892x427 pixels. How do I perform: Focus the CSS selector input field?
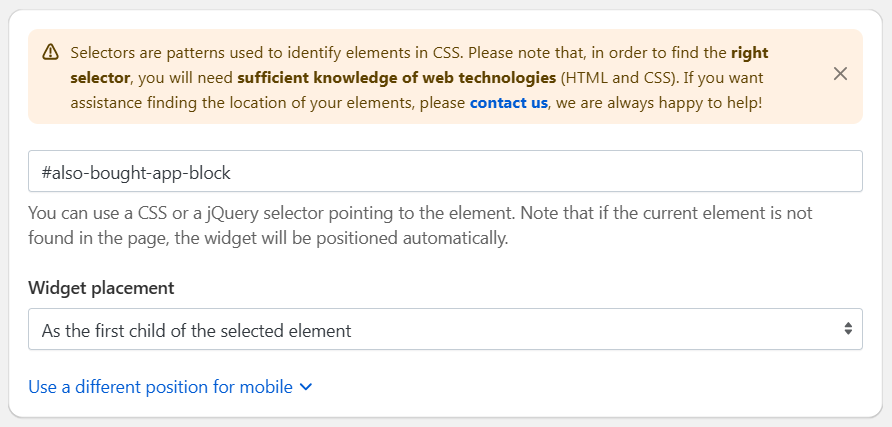(x=445, y=171)
